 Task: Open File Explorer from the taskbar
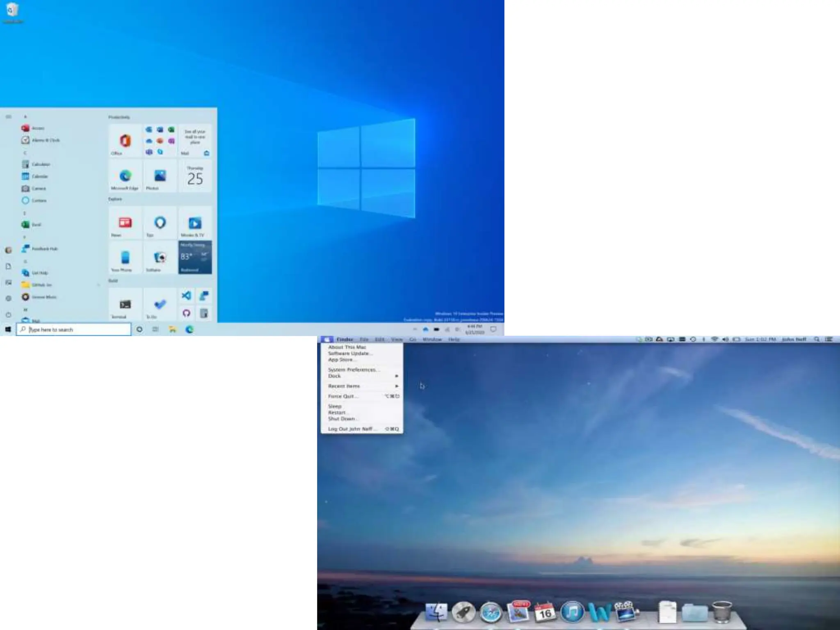point(172,329)
